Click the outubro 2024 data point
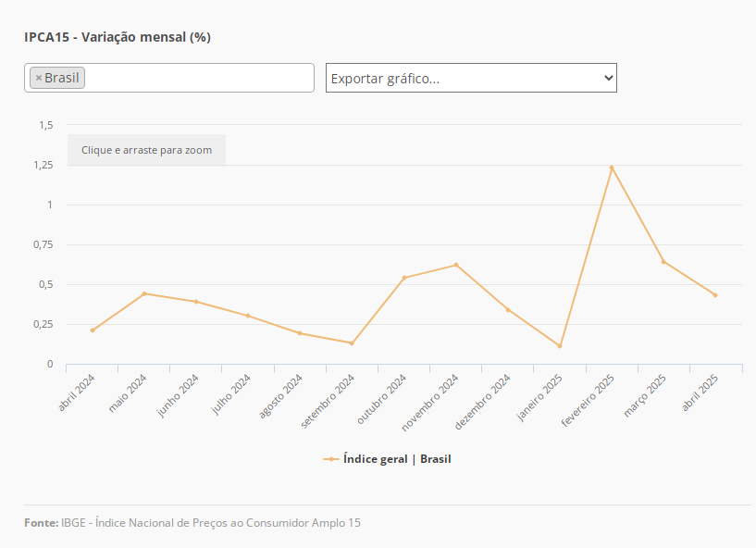 click(404, 278)
